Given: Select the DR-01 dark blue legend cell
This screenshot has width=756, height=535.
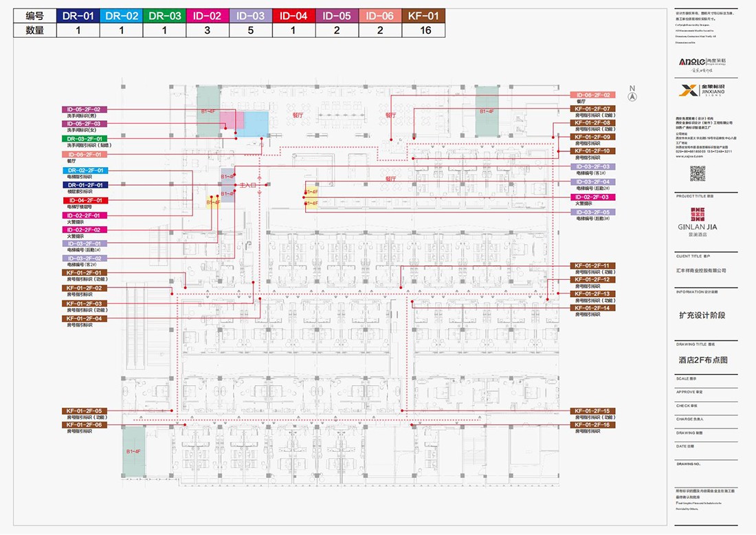Looking at the screenshot, I should coord(78,15).
